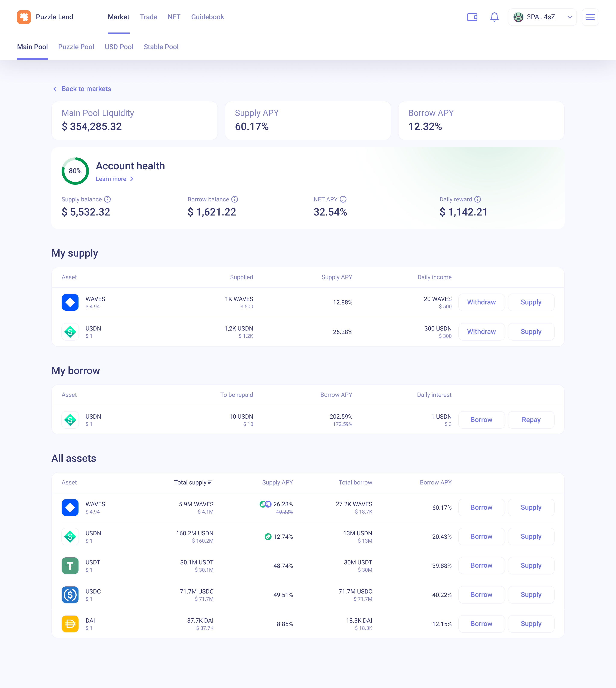The width and height of the screenshot is (616, 688).
Task: Repay the USDN borrow
Action: (x=531, y=420)
